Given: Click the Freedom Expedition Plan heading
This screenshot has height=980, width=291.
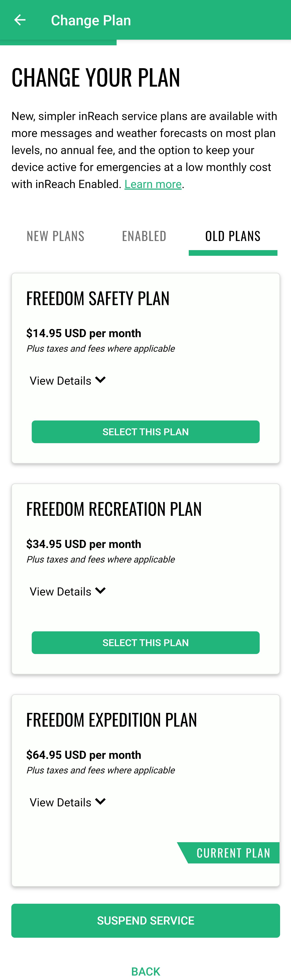Looking at the screenshot, I should pos(111,720).
